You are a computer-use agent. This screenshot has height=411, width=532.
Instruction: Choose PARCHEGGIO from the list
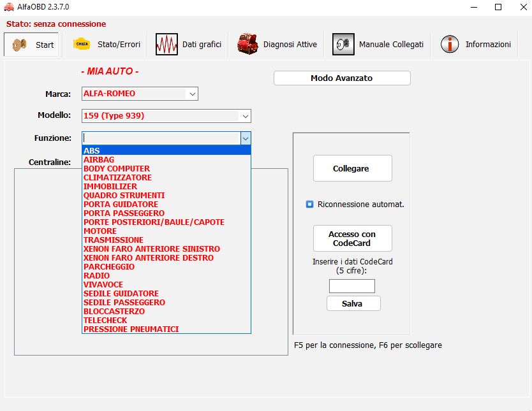point(166,266)
